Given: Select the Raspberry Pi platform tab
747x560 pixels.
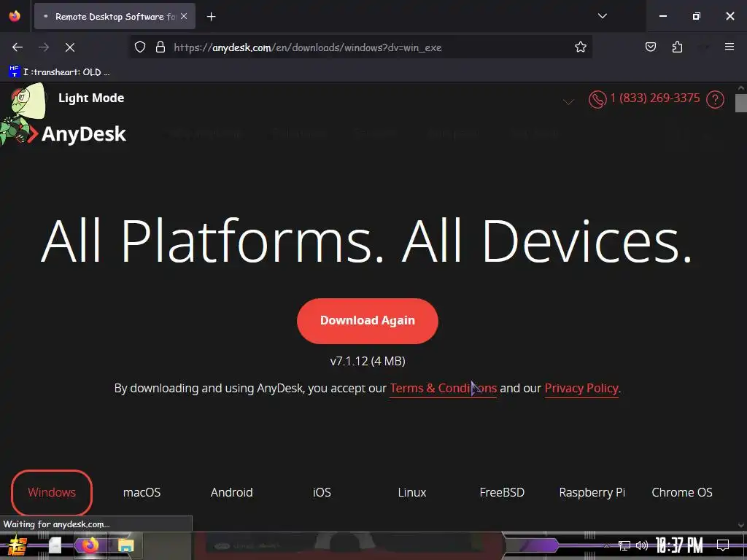Looking at the screenshot, I should [592, 492].
